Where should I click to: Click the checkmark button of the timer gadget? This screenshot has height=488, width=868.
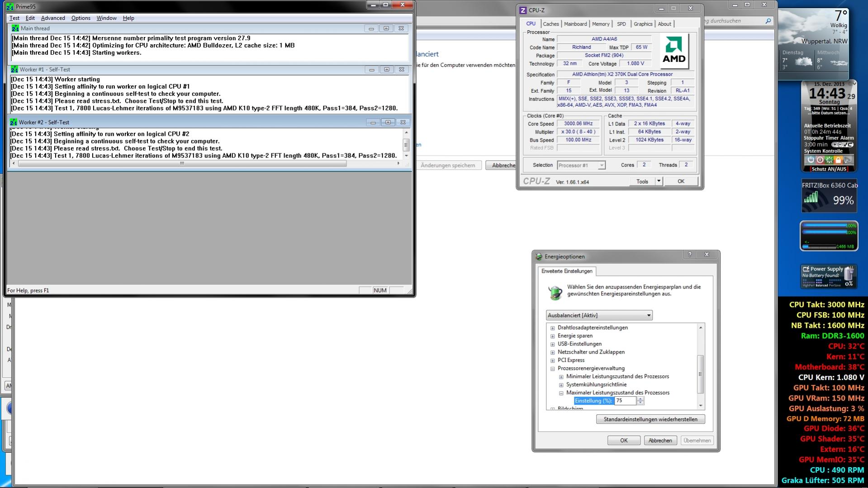point(845,145)
